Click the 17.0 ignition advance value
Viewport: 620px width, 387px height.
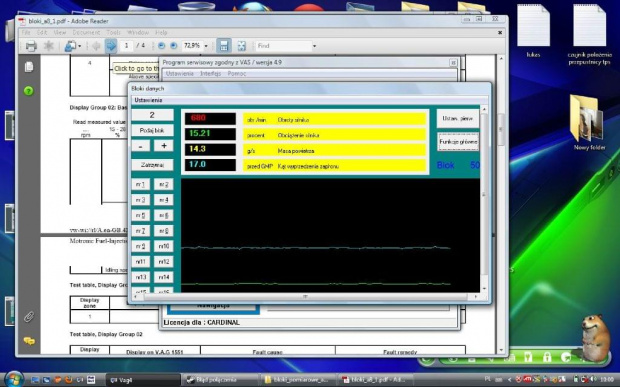point(210,165)
